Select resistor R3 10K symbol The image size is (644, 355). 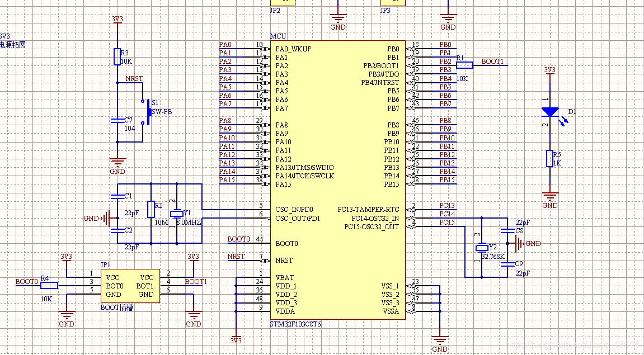tap(117, 57)
